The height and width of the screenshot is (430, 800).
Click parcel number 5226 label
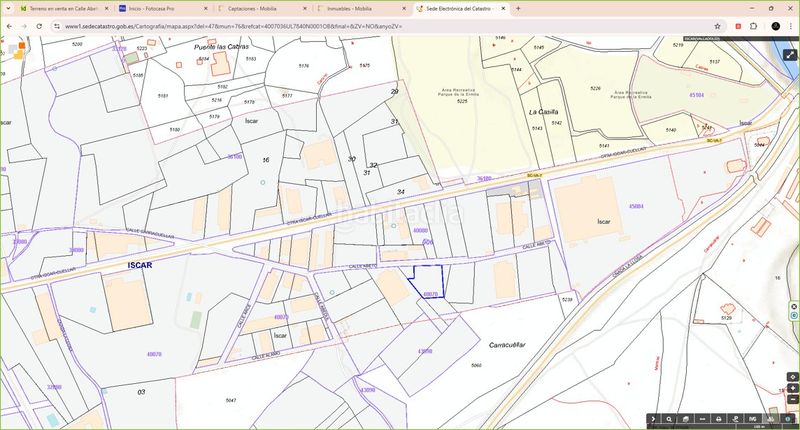coord(595,88)
